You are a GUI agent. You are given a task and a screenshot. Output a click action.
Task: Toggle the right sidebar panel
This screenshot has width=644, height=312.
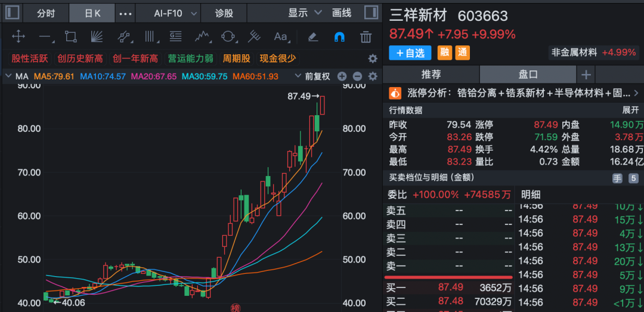click(x=371, y=13)
